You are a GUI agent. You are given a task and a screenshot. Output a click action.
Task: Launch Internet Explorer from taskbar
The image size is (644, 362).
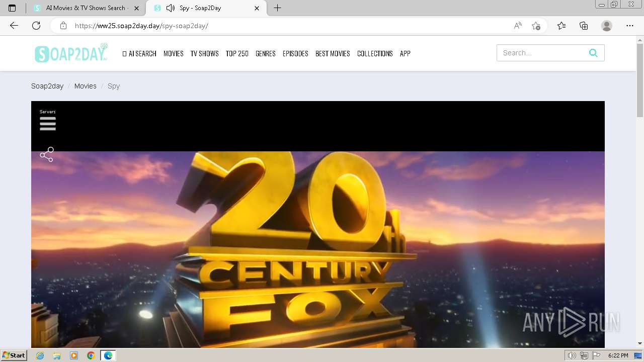click(x=40, y=355)
